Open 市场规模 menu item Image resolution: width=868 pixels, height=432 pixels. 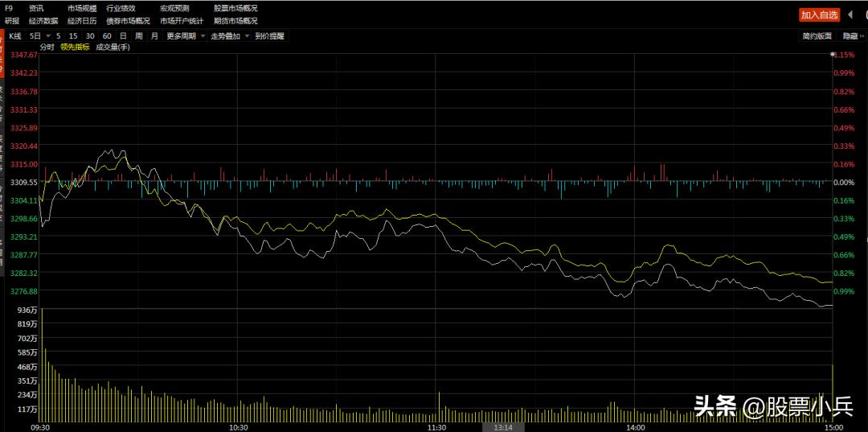[82, 9]
